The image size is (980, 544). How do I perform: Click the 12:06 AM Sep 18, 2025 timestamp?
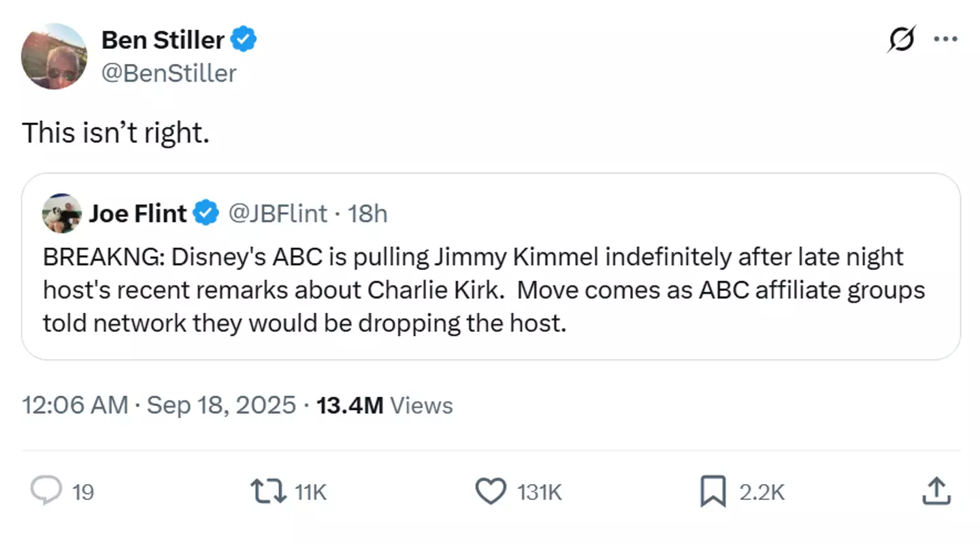(159, 405)
